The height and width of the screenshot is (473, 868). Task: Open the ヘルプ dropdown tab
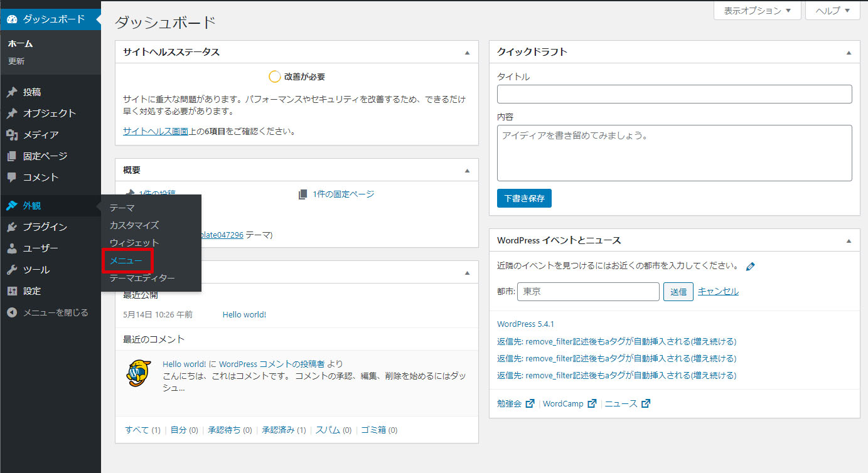coord(833,11)
